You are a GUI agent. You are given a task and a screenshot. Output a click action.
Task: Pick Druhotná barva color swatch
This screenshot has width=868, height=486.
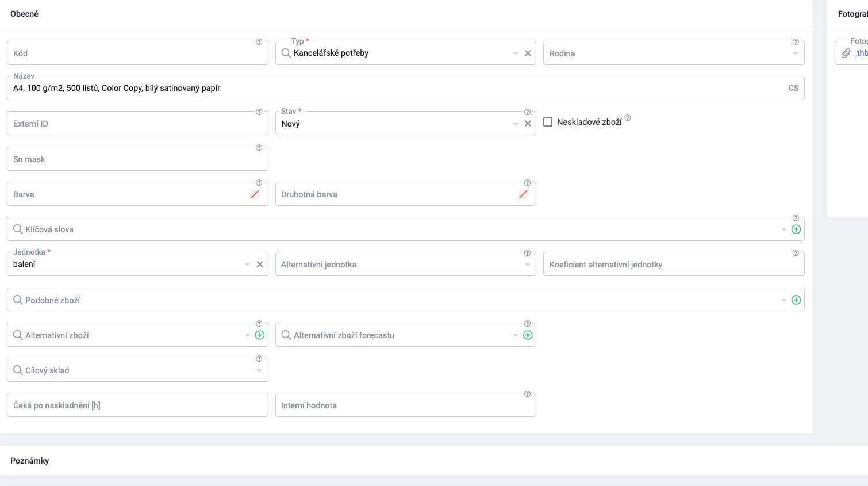coord(523,194)
